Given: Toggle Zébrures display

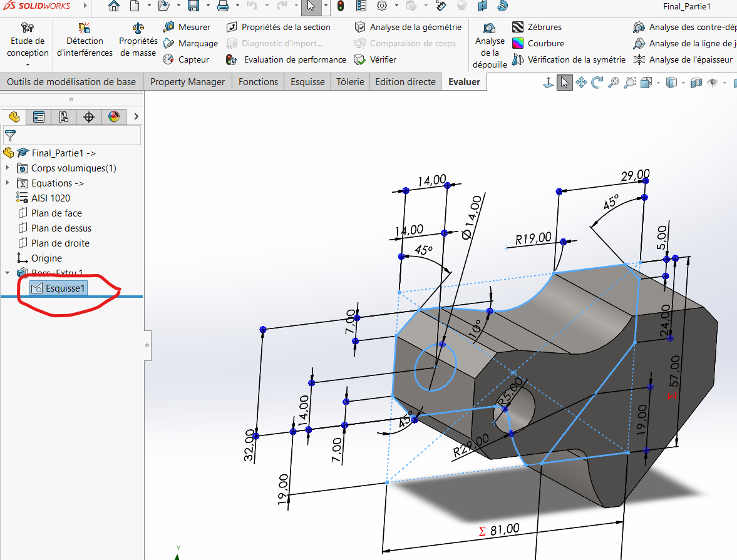Looking at the screenshot, I should (x=537, y=28).
